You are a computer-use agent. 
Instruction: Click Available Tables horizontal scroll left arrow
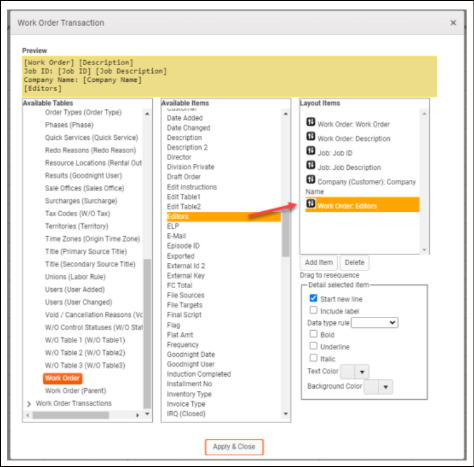(28, 415)
